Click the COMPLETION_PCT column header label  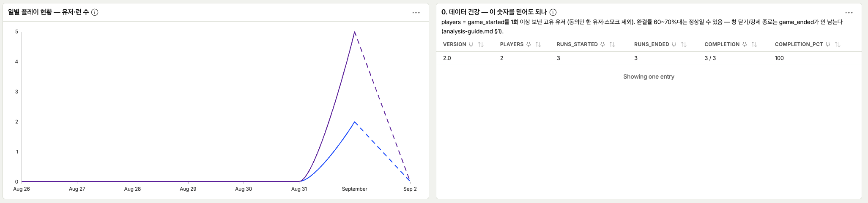[799, 44]
